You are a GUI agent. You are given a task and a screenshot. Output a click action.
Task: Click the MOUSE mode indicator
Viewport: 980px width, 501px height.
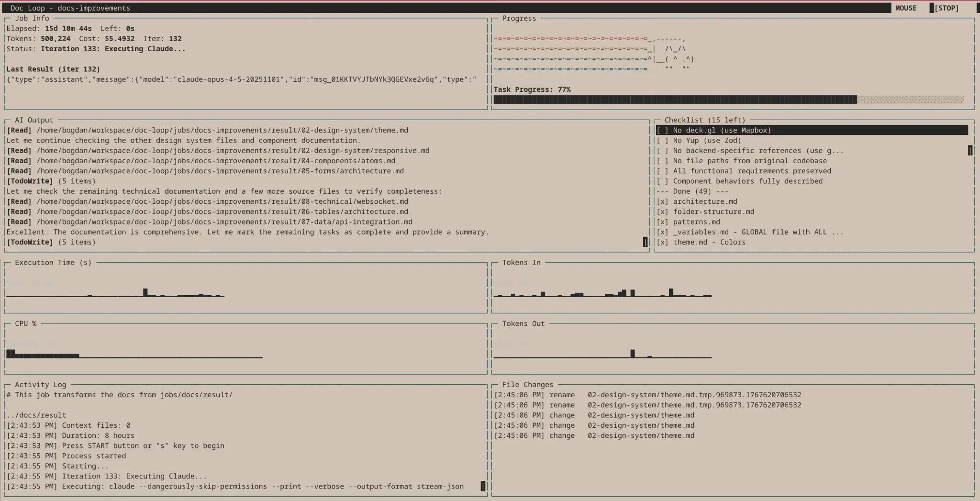(x=905, y=8)
